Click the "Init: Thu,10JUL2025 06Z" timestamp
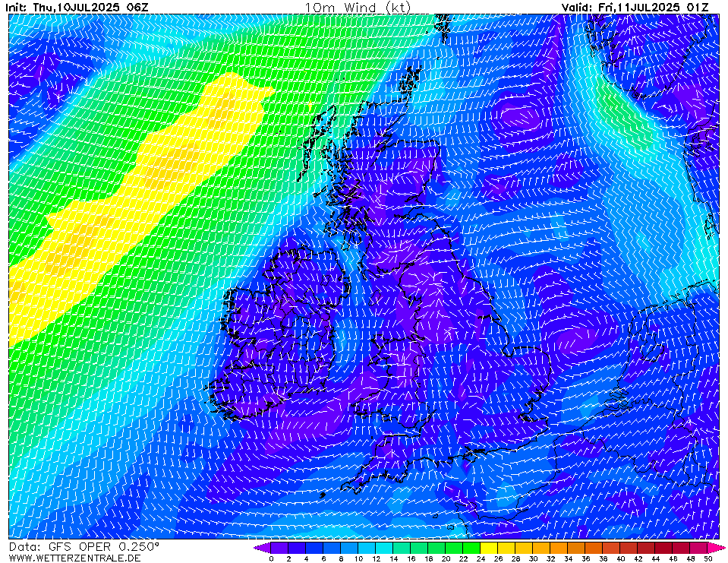This screenshot has height=563, width=728. 77,8
